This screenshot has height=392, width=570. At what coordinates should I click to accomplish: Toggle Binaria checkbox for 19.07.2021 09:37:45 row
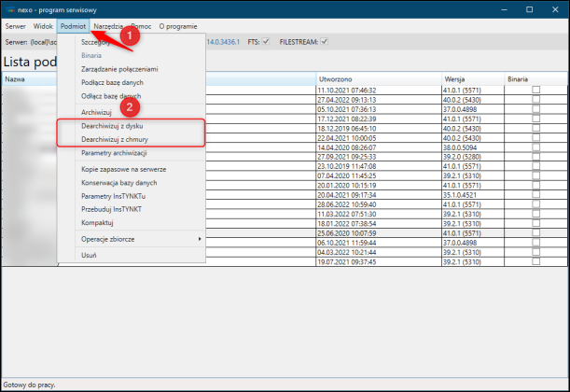point(536,261)
